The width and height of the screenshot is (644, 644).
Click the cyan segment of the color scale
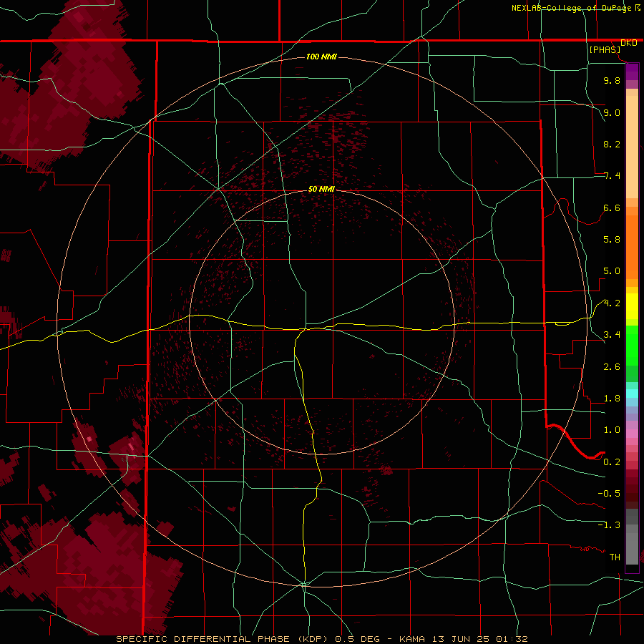pos(632,394)
